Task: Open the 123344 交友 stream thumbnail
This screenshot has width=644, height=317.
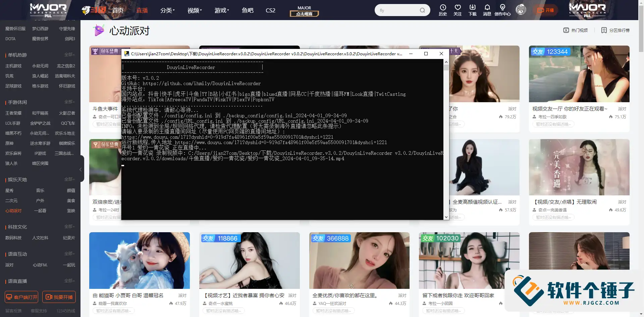Action: (579, 74)
